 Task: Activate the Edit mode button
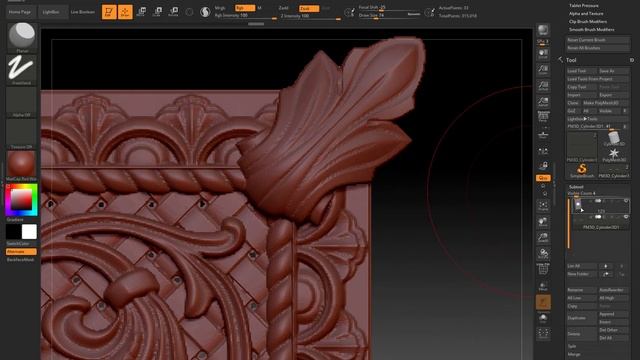[x=109, y=12]
